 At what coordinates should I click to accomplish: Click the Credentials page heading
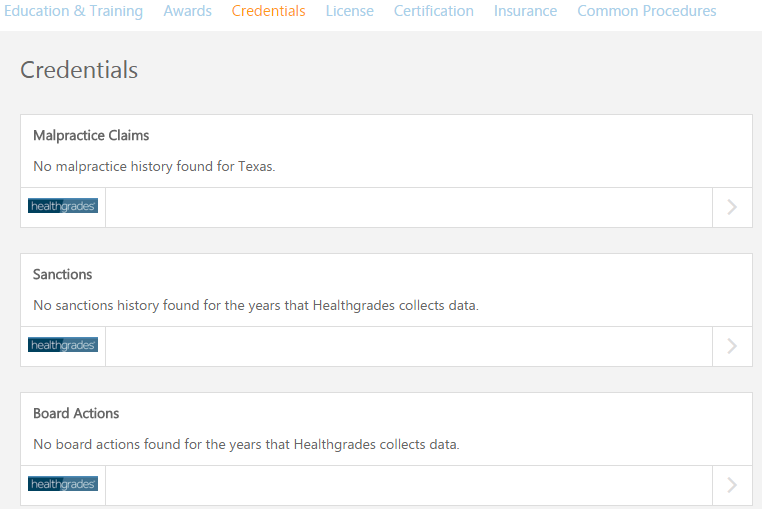(x=79, y=70)
